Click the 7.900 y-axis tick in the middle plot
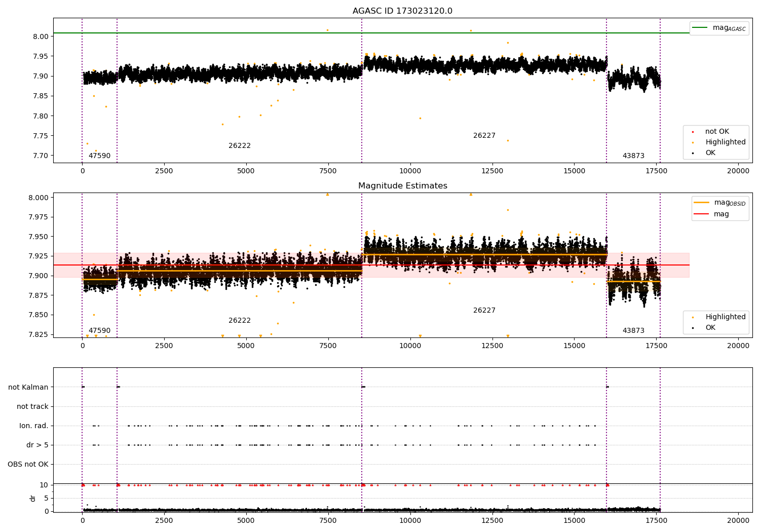Viewport: 760px width, 532px height. 39,276
